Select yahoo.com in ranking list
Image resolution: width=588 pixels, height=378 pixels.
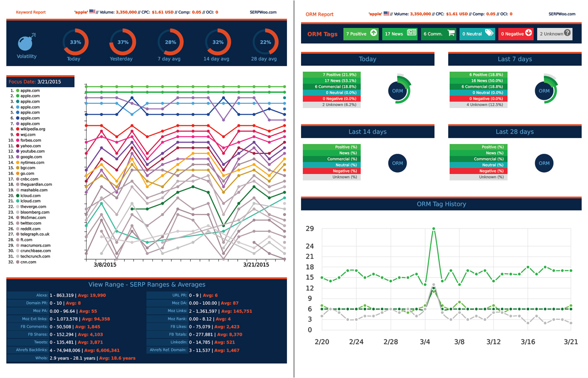(x=30, y=146)
